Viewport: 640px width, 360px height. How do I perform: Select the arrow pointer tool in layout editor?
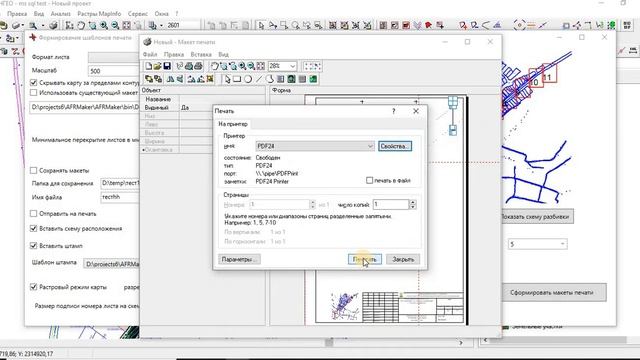pos(227,79)
